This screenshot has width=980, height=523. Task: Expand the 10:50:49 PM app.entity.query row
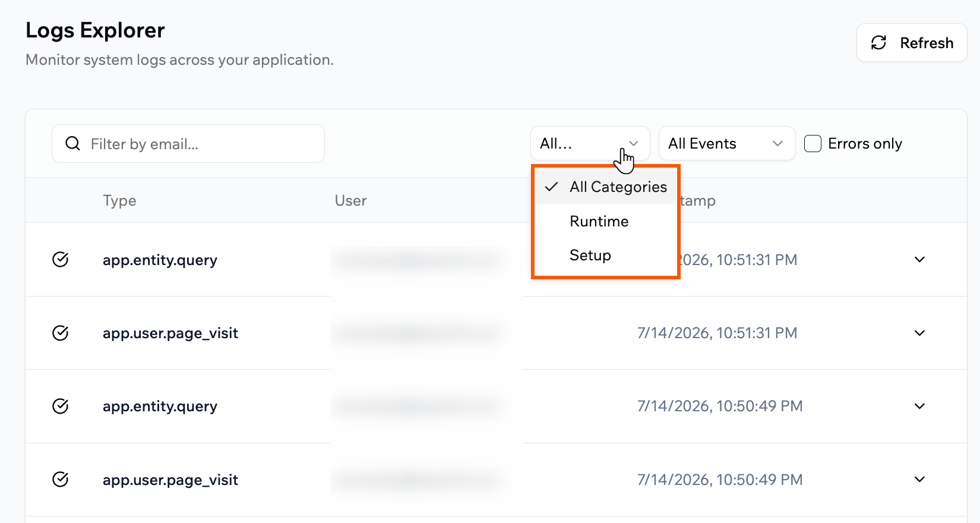(919, 406)
